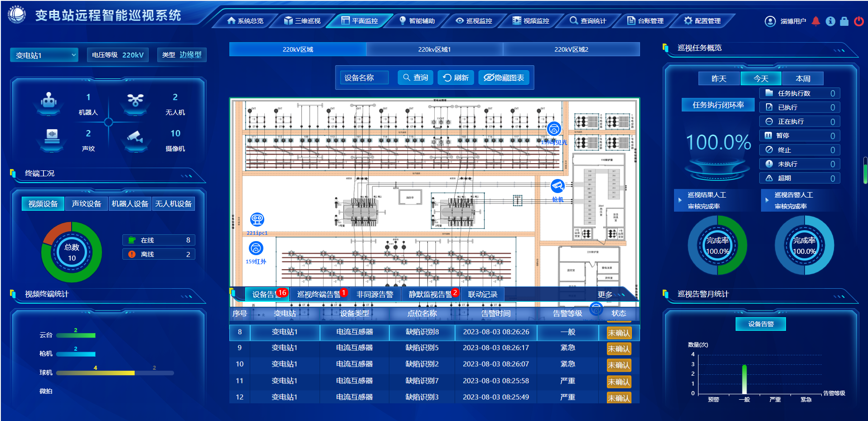Image resolution: width=868 pixels, height=421 pixels.
Task: Click the 查询 search button
Action: [x=416, y=77]
